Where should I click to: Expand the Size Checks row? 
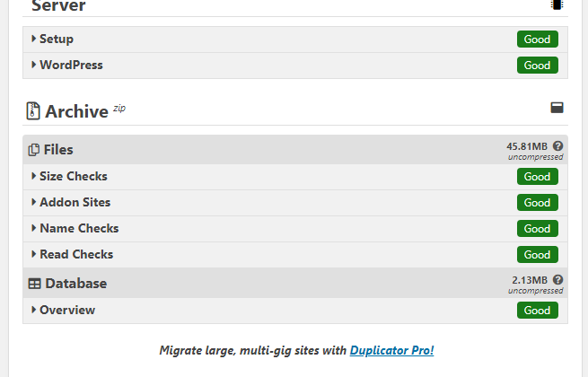click(295, 177)
